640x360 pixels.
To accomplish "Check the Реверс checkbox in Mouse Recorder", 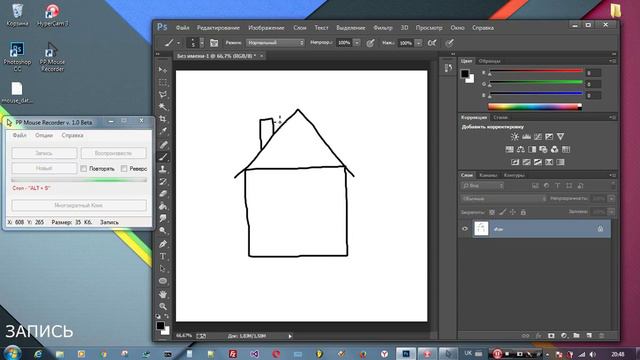I will coord(124,168).
